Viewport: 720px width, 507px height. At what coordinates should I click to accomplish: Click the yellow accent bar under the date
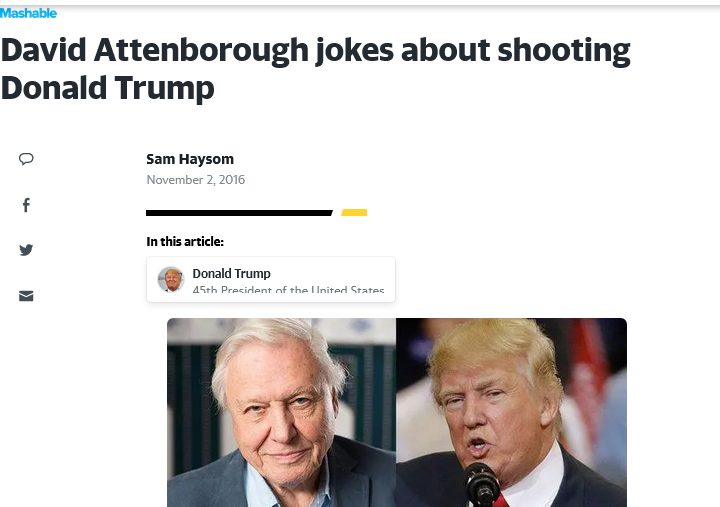pyautogui.click(x=354, y=212)
